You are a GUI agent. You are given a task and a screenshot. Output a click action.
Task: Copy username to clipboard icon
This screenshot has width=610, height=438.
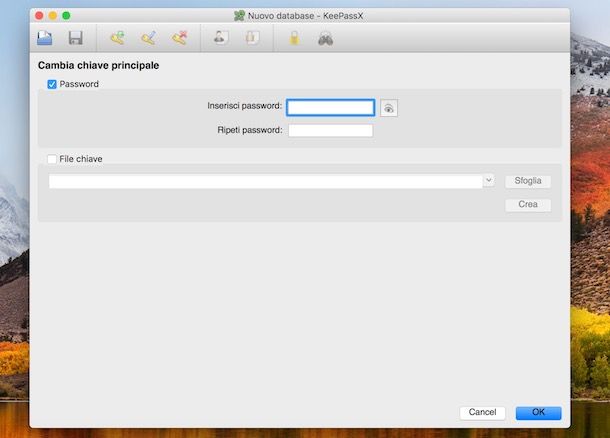[x=221, y=38]
